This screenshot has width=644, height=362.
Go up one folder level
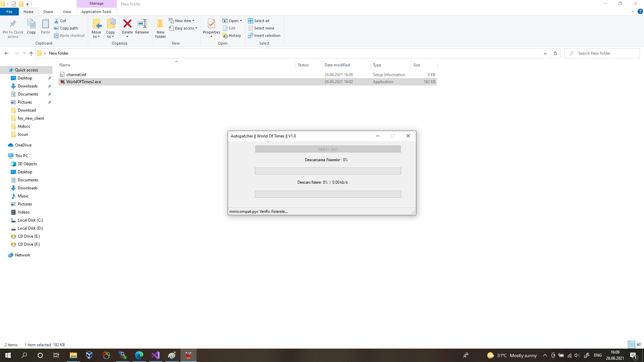click(x=31, y=53)
